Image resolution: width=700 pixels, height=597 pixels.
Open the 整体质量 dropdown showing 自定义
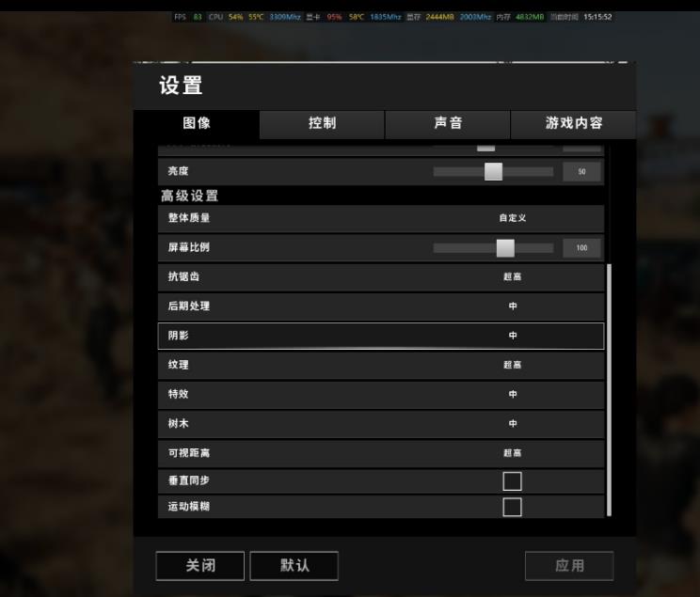(381, 218)
